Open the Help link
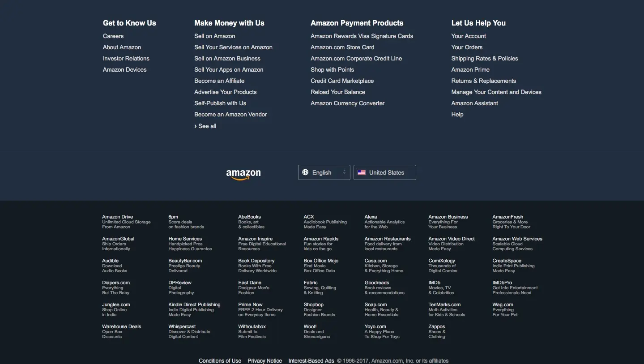Viewport: 644px width, 364px height. click(457, 115)
